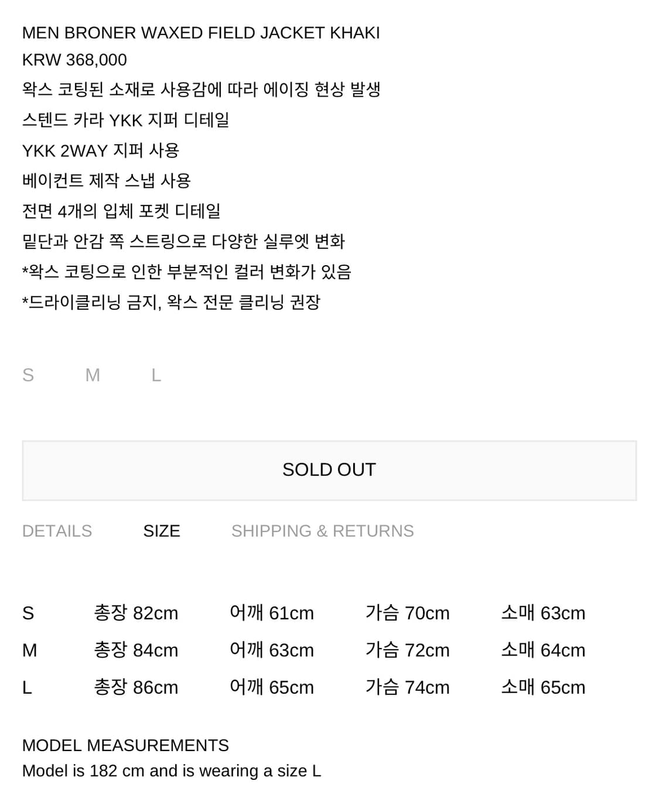
Task: Click the M row label in size table
Action: (29, 650)
